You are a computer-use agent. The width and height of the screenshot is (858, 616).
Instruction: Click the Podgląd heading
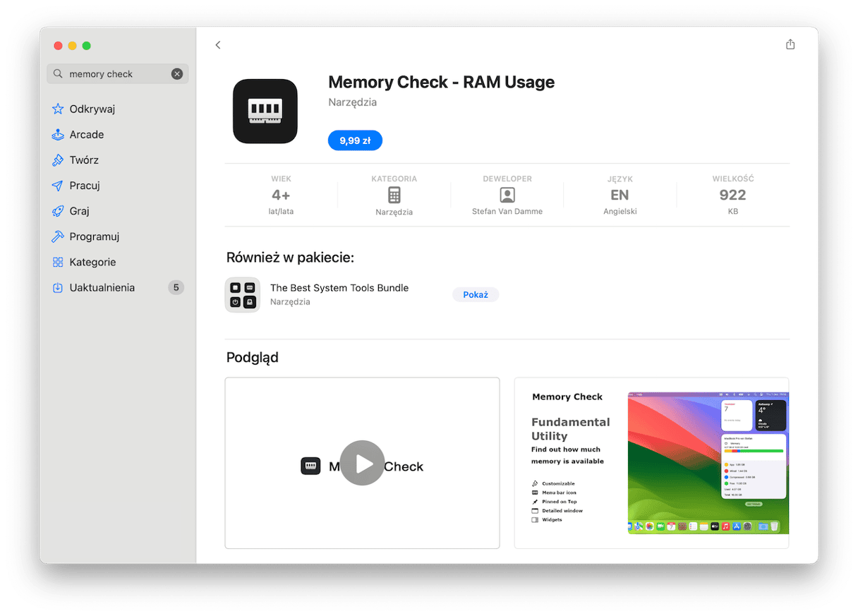(x=253, y=358)
